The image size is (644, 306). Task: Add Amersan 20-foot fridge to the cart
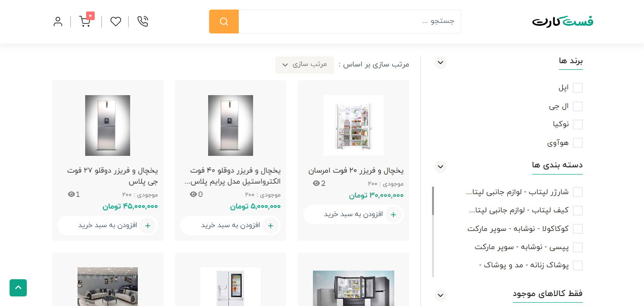tap(353, 215)
